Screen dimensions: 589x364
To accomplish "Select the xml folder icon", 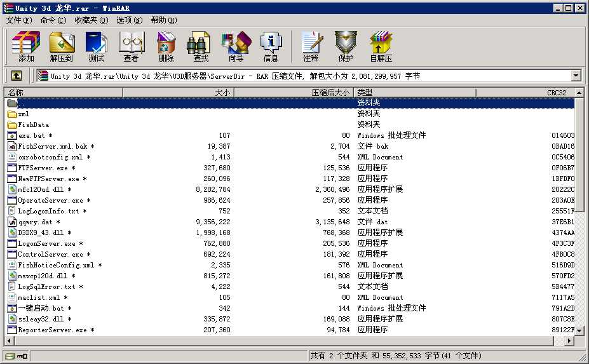I will pos(12,114).
